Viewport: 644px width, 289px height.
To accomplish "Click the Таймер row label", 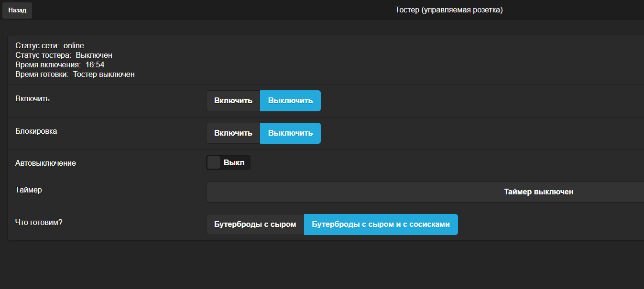I will pos(29,190).
